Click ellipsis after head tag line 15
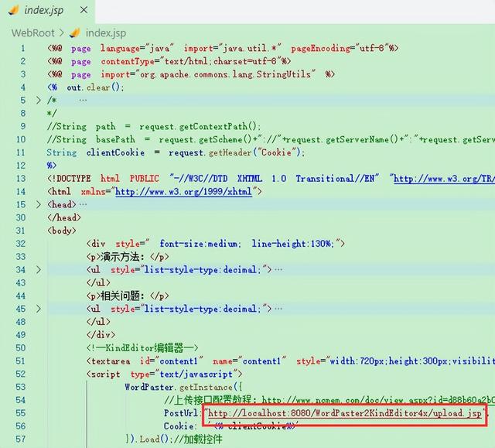This screenshot has height=448, width=495. [x=83, y=204]
